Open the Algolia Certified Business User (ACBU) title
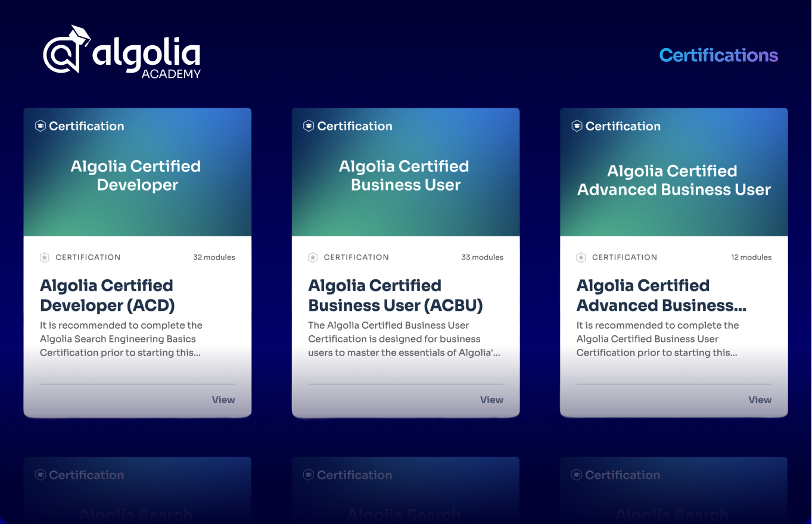The image size is (812, 524). click(x=395, y=295)
